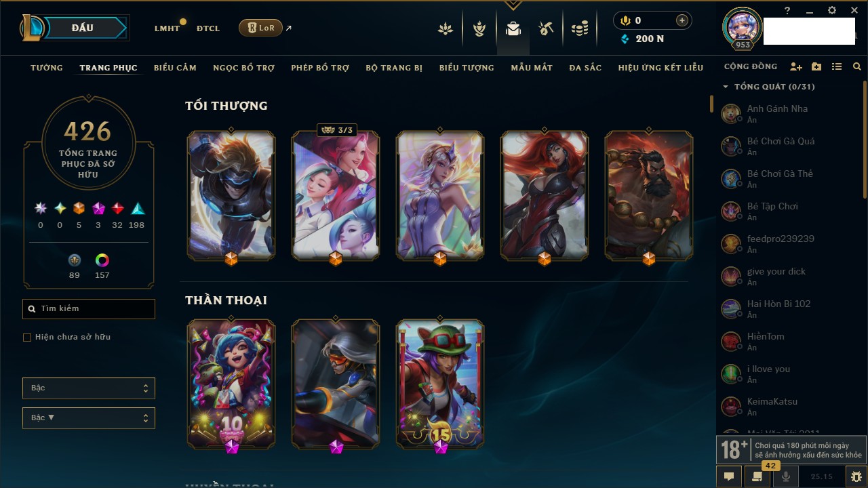Open the Loot crafting hammer icon
This screenshot has width=868, height=488.
[x=546, y=28]
